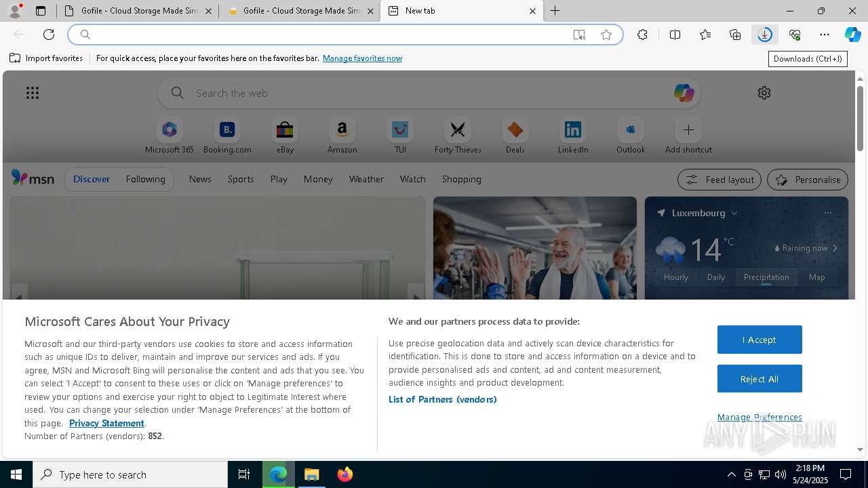This screenshot has width=868, height=488.
Task: Open the profile icon in Edge title bar
Action: pos(14,11)
